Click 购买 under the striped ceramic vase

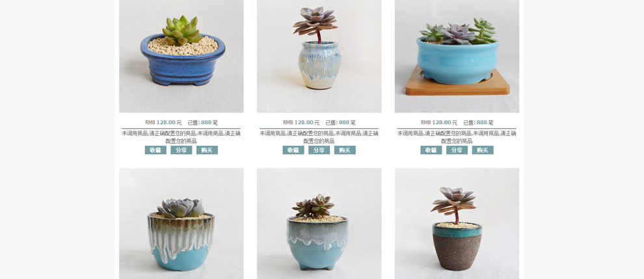tap(345, 150)
